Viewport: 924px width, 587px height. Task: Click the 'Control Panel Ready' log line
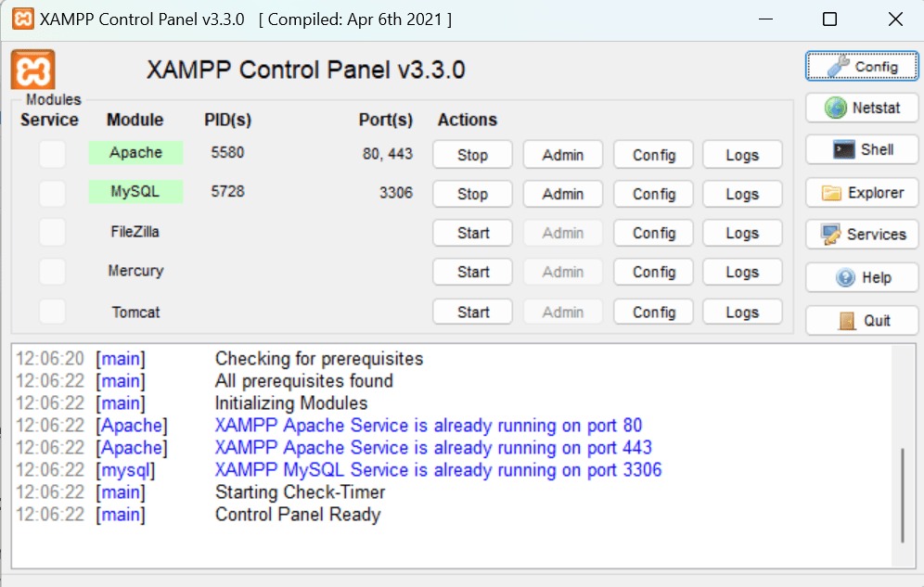click(298, 515)
